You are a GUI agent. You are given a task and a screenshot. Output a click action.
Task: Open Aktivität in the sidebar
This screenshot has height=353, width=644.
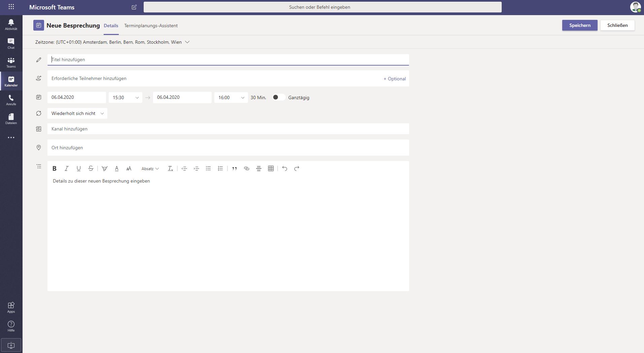11,25
